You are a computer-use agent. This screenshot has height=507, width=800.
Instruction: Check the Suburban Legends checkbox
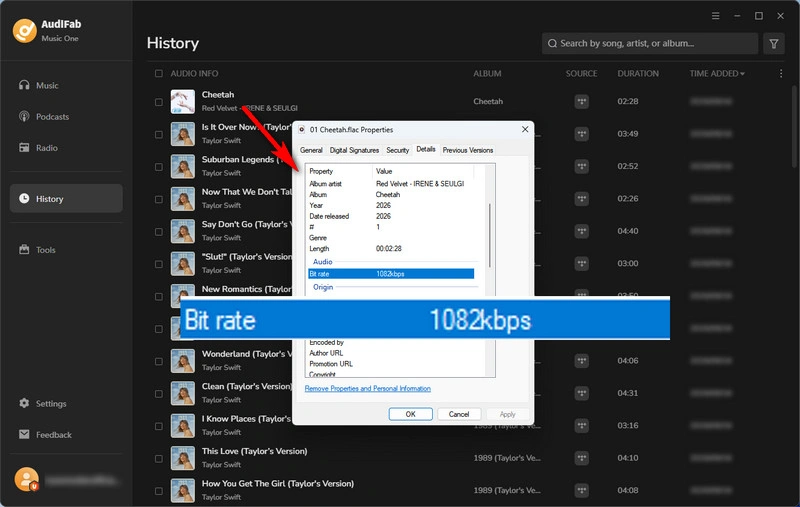pos(159,166)
